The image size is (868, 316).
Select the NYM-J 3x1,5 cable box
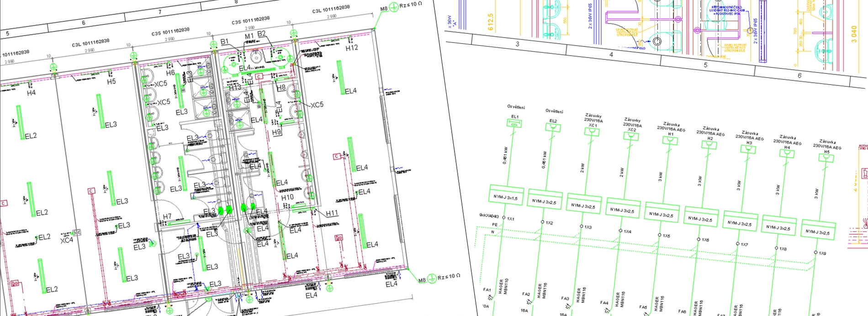pyautogui.click(x=506, y=197)
